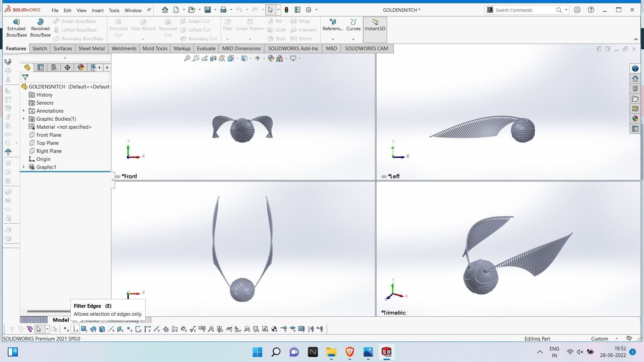
Task: Open the Design Library task pane
Action: pos(635,88)
